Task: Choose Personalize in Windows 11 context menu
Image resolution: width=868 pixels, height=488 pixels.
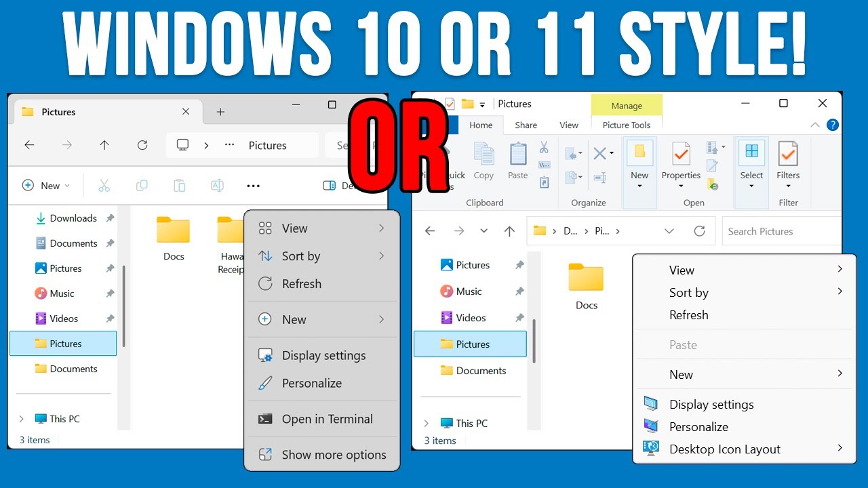Action: click(322, 383)
